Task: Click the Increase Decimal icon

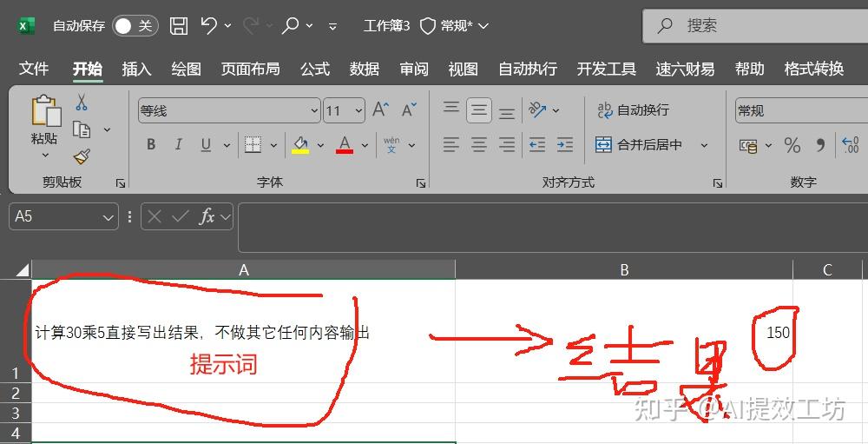Action: pos(851,145)
